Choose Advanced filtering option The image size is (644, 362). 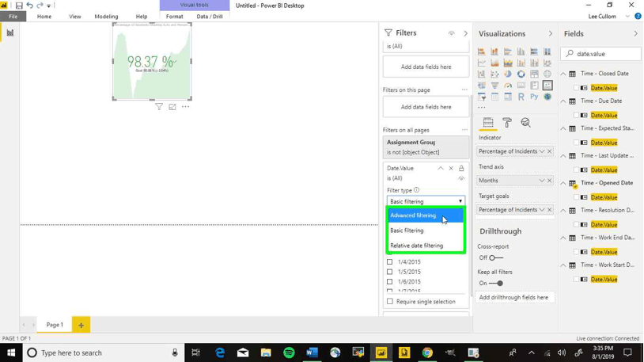426,215
